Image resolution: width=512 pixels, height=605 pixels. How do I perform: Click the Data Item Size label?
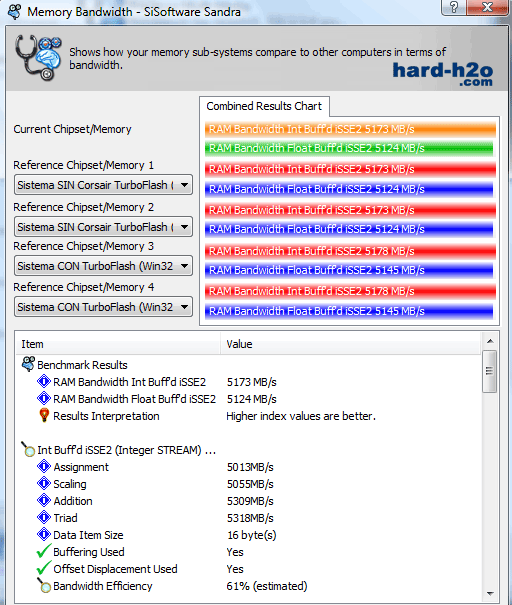tap(88, 535)
